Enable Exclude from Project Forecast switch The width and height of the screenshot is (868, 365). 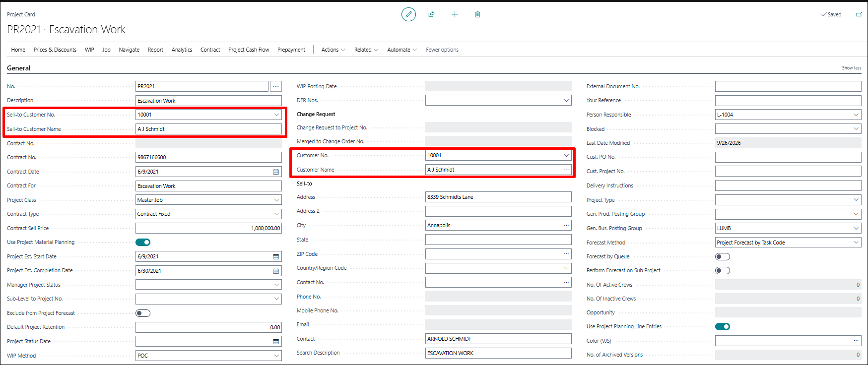[x=143, y=313]
